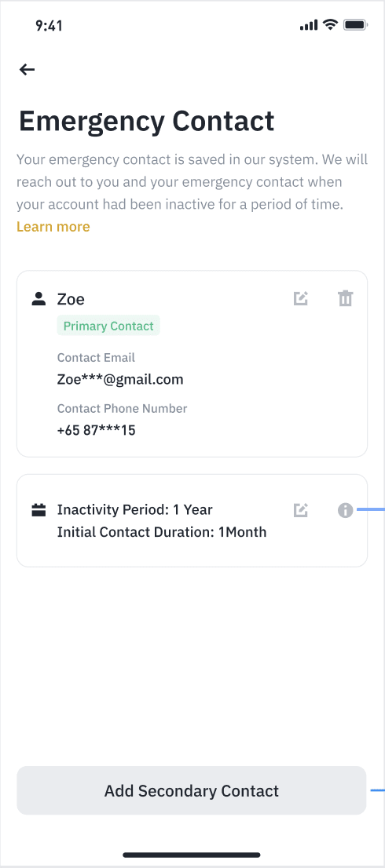Image resolution: width=385 pixels, height=868 pixels.
Task: Tap the battery status icon
Action: [355, 24]
